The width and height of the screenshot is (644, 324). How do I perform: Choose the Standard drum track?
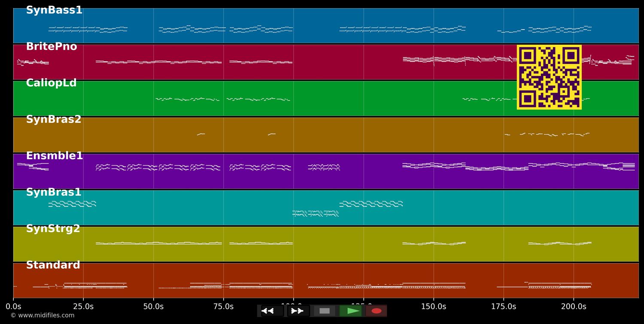53,265
